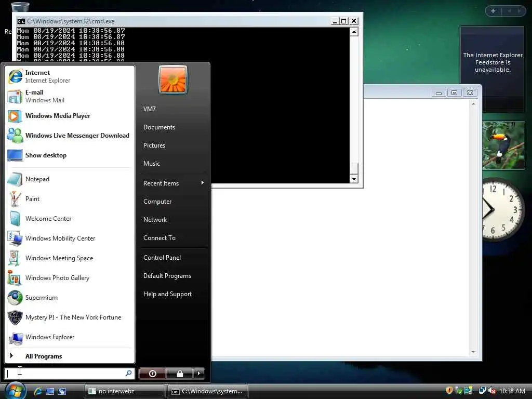Image resolution: width=532 pixels, height=399 pixels.
Task: Open shutdown options arrow menu
Action: point(199,374)
